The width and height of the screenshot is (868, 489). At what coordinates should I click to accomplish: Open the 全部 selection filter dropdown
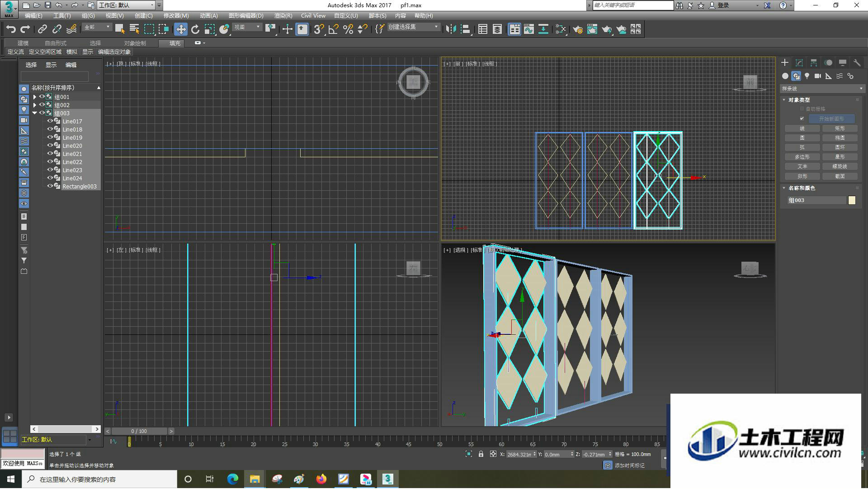(97, 27)
